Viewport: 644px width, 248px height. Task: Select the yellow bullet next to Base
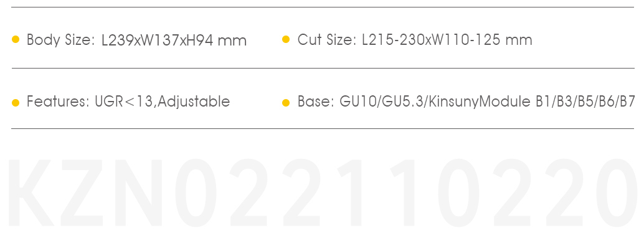click(x=286, y=103)
